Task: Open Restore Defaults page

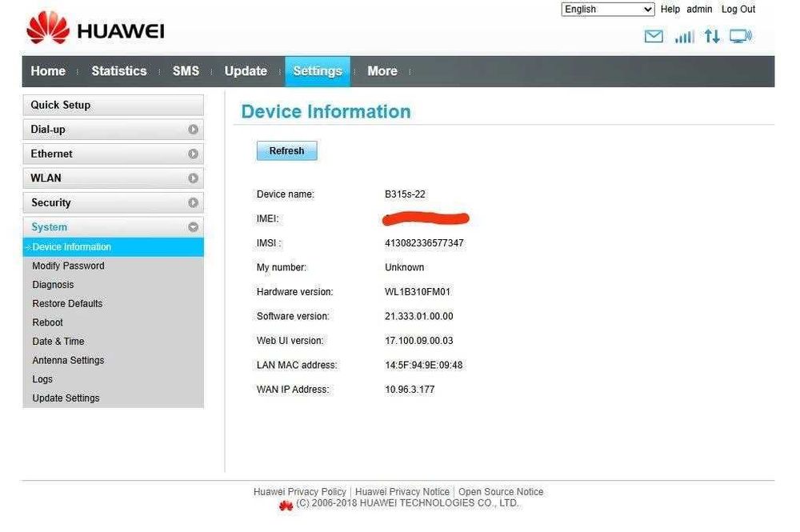Action: pos(67,303)
